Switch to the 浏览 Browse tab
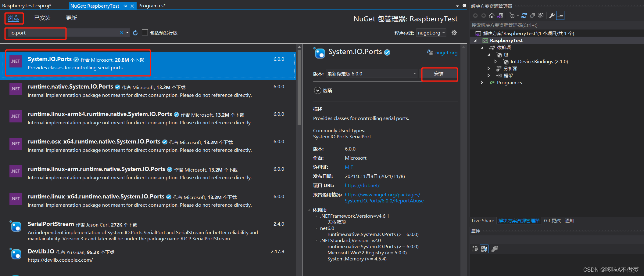The height and width of the screenshot is (276, 644). pyautogui.click(x=13, y=18)
